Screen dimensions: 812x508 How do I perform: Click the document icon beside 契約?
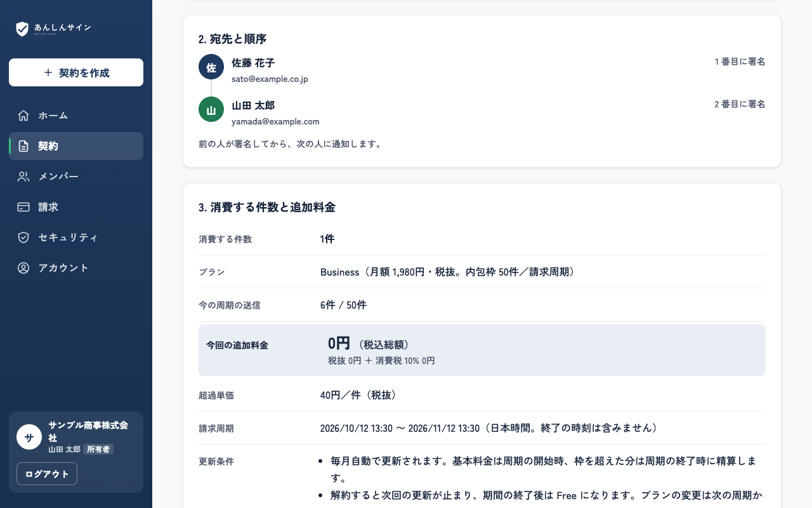click(23, 146)
